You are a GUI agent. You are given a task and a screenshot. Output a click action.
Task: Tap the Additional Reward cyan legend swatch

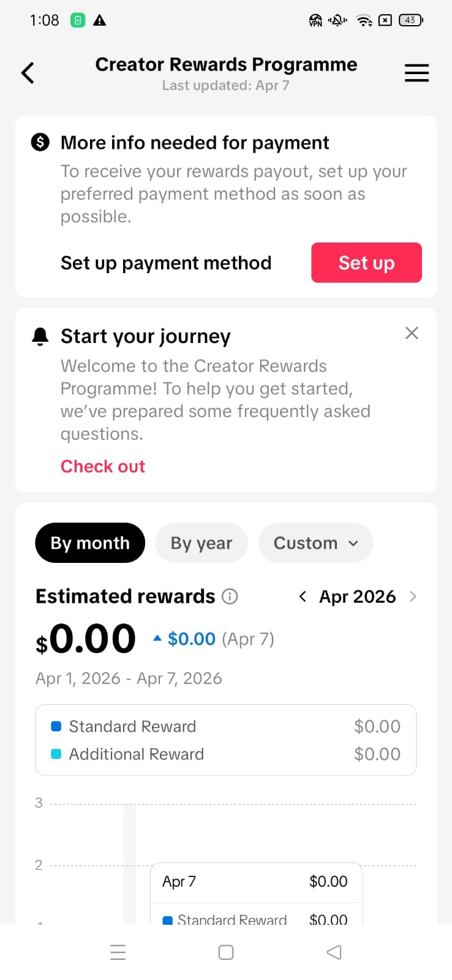[56, 754]
